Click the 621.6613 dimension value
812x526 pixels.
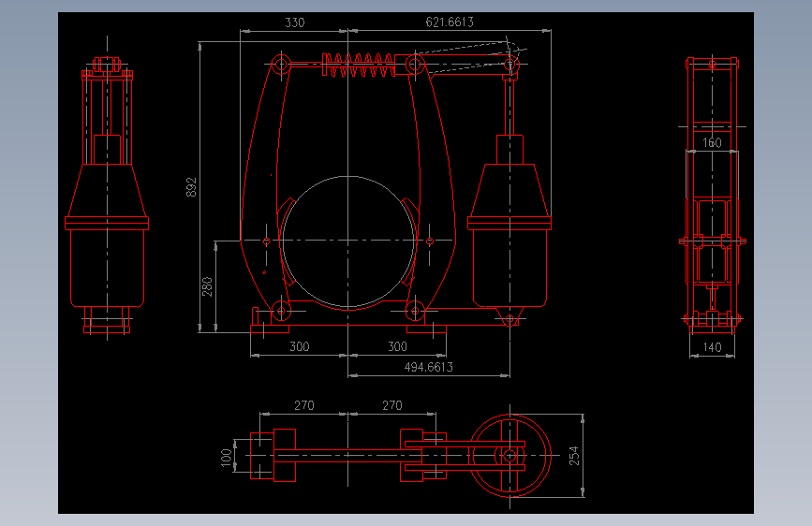coord(450,22)
